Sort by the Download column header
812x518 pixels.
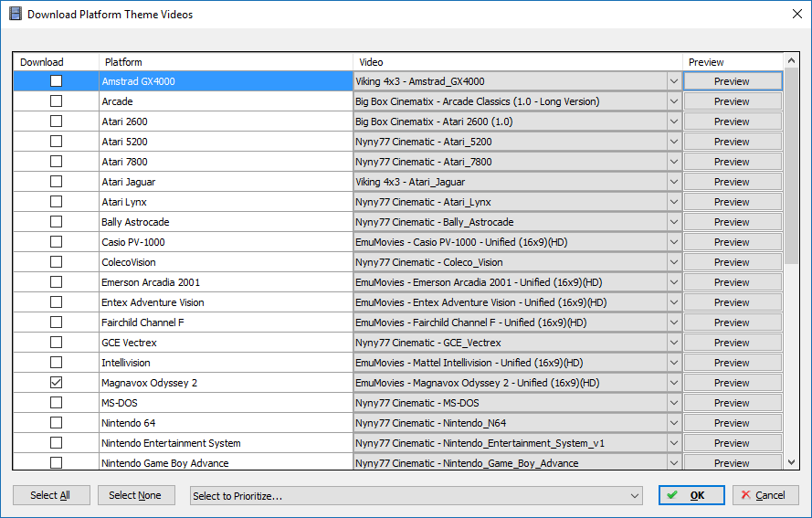(56, 62)
